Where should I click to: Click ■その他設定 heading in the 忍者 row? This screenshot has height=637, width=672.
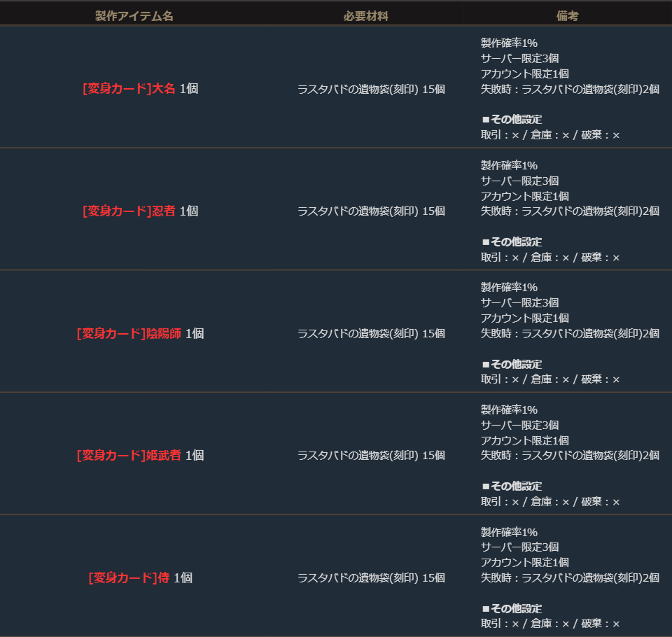point(512,241)
